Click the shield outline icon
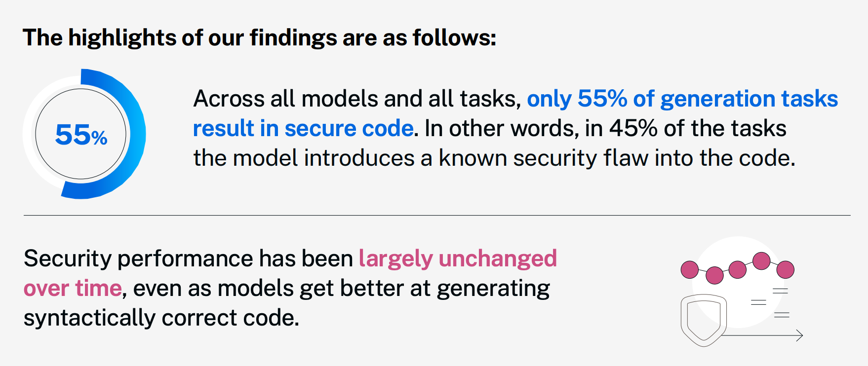 [703, 319]
